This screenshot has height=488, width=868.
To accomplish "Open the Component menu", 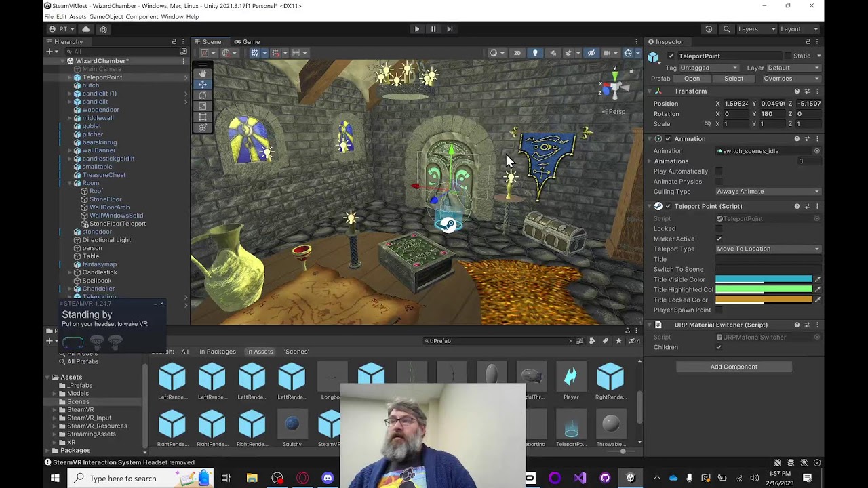I will tap(142, 16).
